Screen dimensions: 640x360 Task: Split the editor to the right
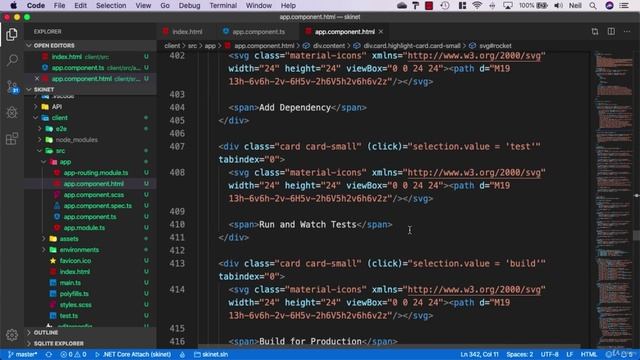pos(611,31)
